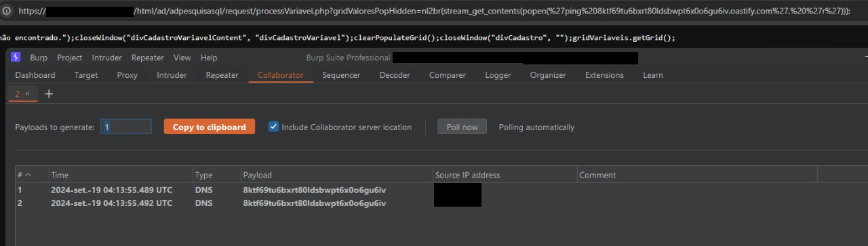Open the View menu

point(182,58)
